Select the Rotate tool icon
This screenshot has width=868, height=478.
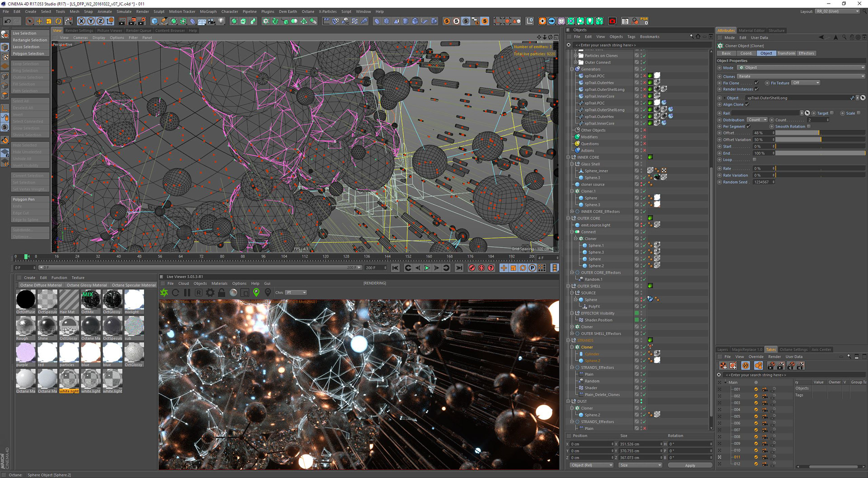point(58,21)
